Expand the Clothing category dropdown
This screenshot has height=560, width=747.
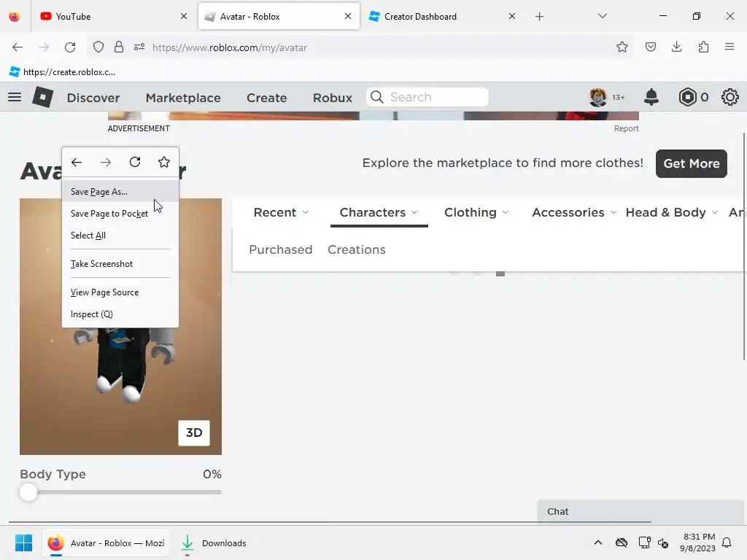point(476,212)
